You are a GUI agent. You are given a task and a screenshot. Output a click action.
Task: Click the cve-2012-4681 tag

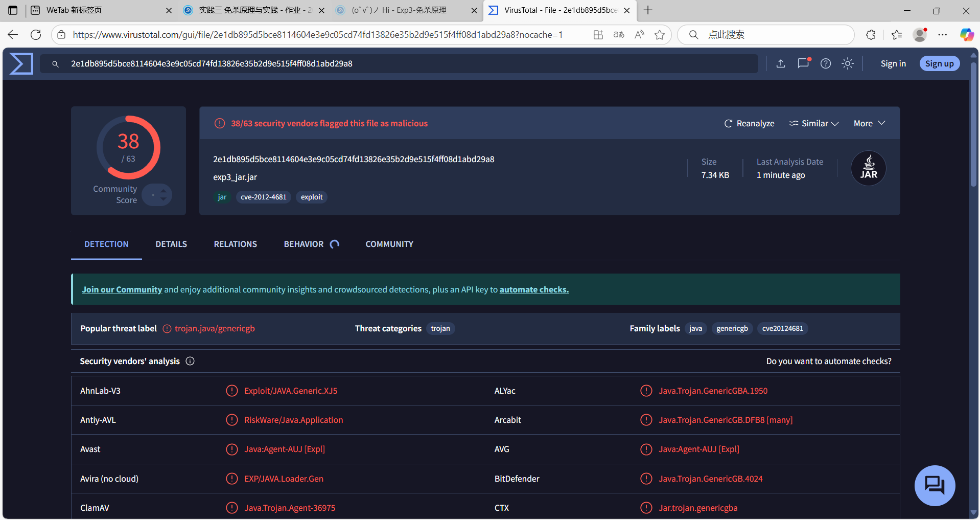click(264, 197)
